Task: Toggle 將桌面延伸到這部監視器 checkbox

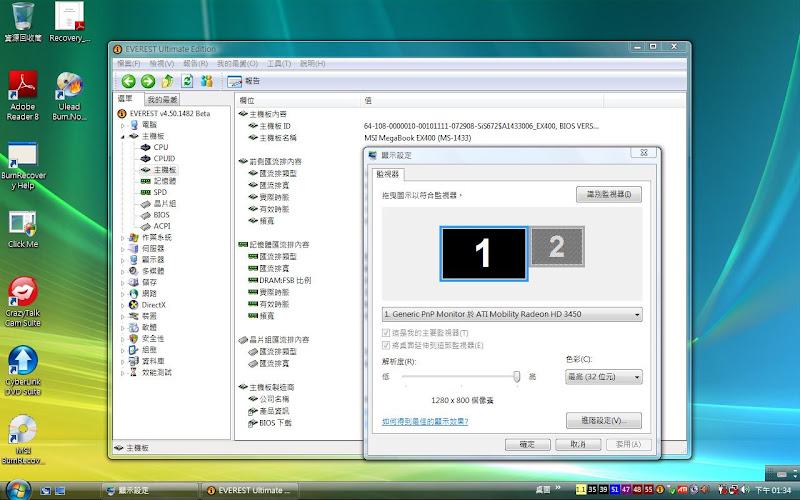Action: coord(386,345)
